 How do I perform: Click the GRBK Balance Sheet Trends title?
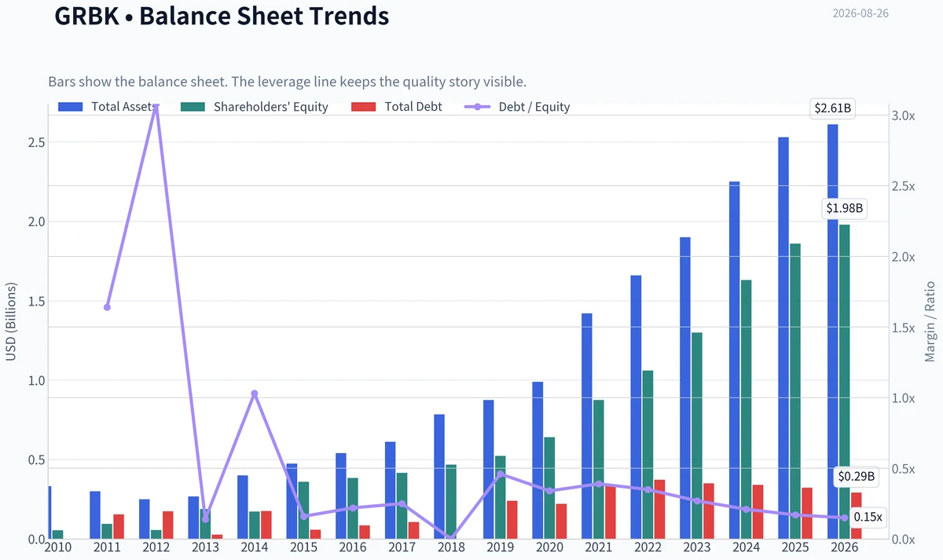[222, 15]
